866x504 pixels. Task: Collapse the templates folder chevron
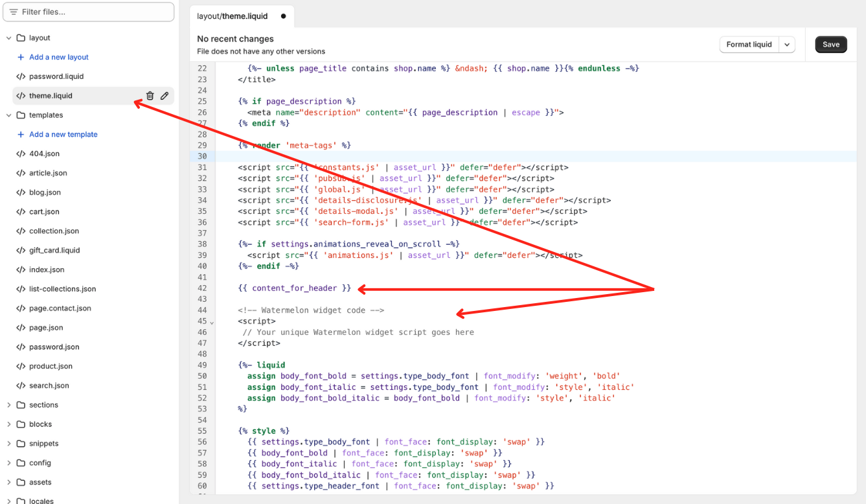coord(9,115)
